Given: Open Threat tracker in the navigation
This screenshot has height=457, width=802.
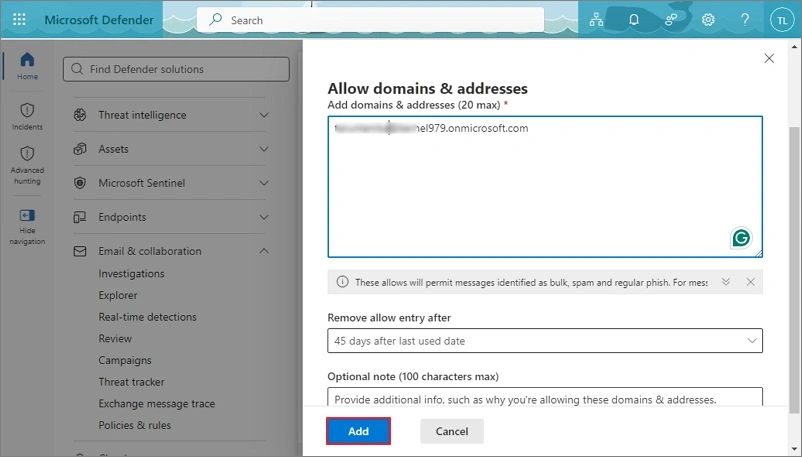Looking at the screenshot, I should [131, 382].
